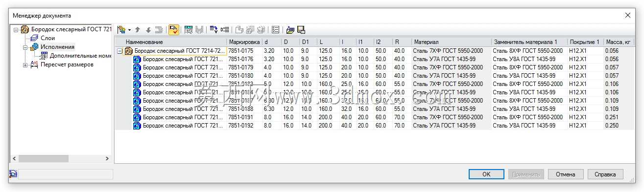Click the d value 6.30 in row 7851-0188
The height and width of the screenshot is (192, 644).
(271, 109)
